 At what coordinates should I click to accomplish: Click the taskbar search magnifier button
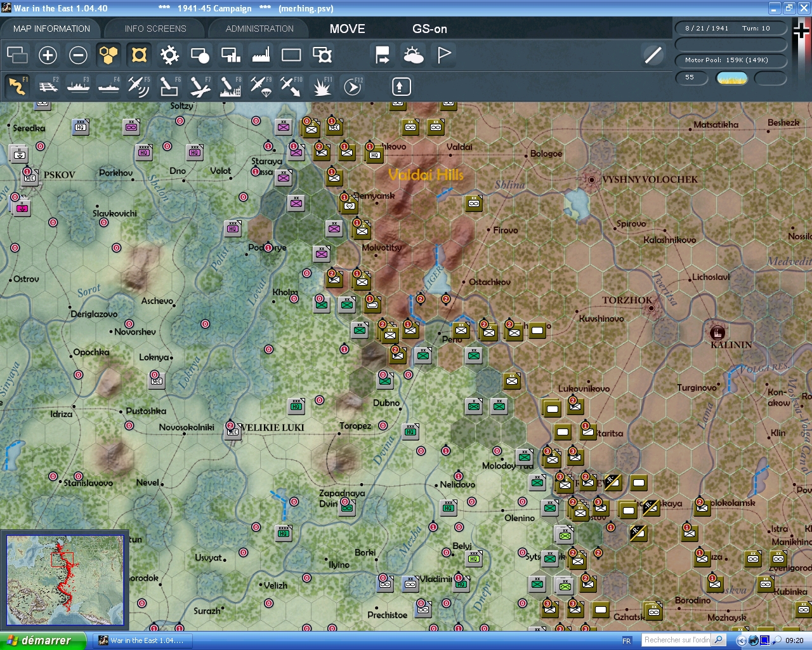[x=719, y=640]
